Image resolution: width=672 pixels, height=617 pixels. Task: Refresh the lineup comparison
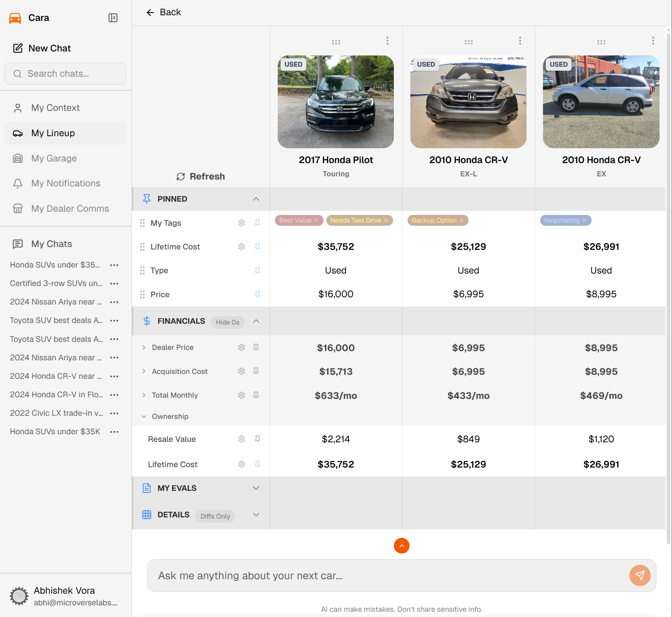coord(201,176)
